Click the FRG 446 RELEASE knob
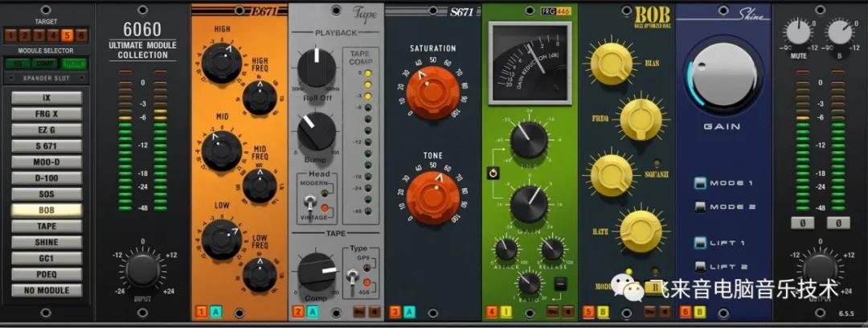Viewport: 868px width, 328px height. 552,249
